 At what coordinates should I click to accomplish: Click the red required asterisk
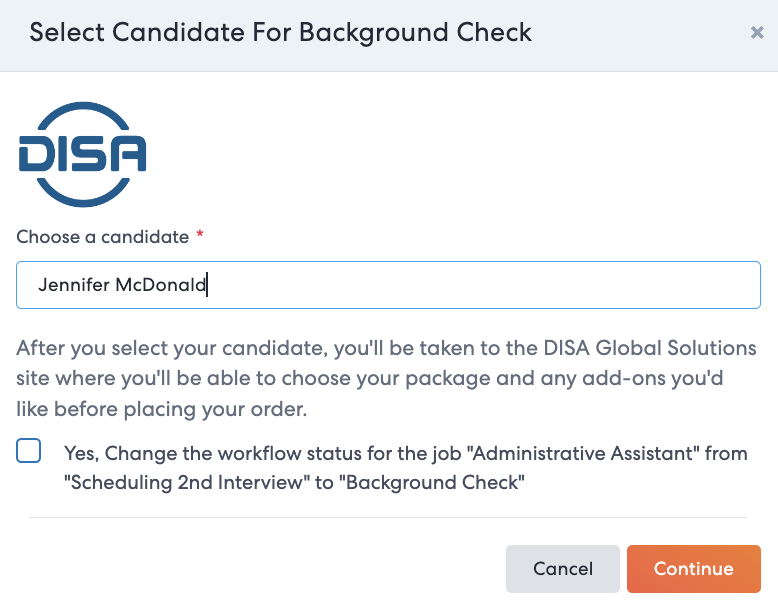tap(200, 233)
